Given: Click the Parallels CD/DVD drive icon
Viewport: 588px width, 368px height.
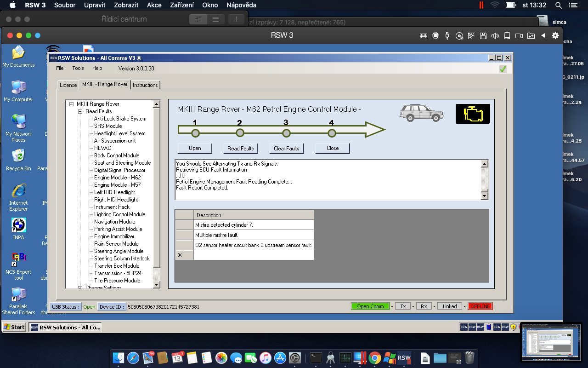Looking at the screenshot, I should pyautogui.click(x=459, y=36).
